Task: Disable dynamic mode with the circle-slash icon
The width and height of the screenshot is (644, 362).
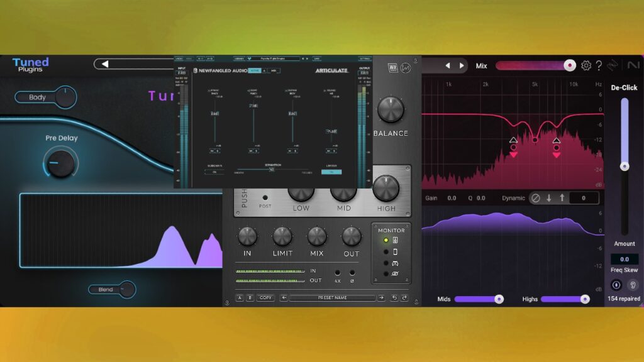Action: (536, 198)
